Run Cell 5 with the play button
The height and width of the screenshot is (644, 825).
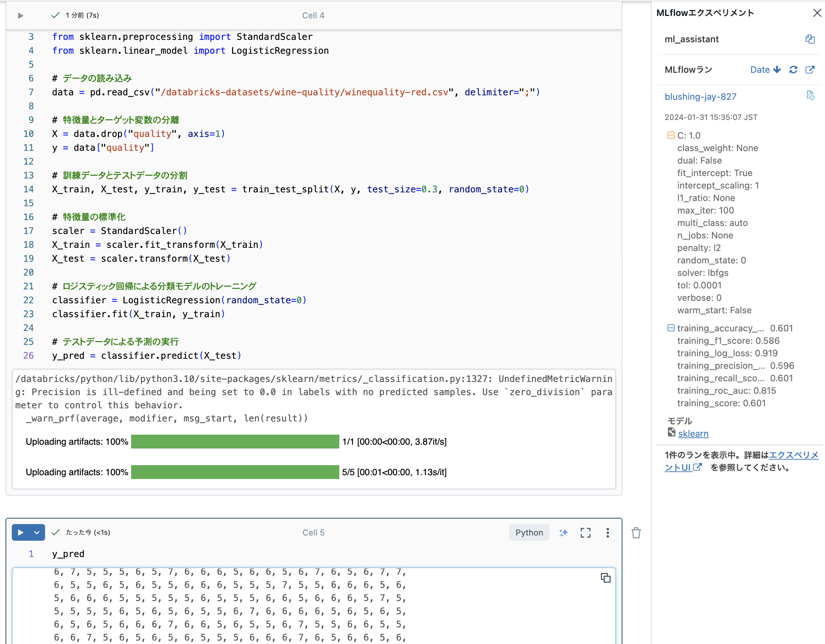tap(21, 532)
